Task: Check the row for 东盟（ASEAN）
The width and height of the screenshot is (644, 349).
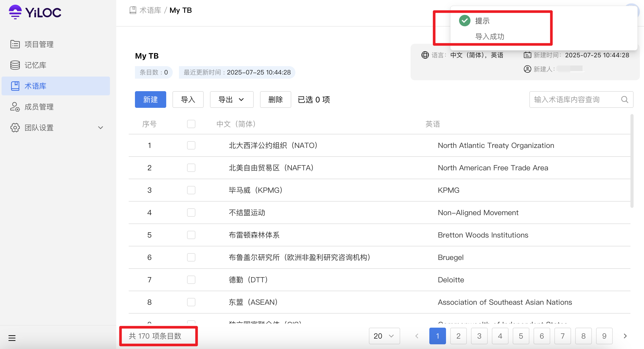Action: pyautogui.click(x=191, y=302)
